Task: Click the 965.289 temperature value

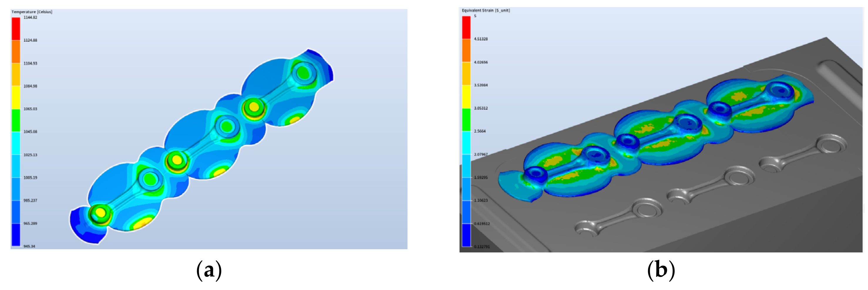Action: coord(30,223)
